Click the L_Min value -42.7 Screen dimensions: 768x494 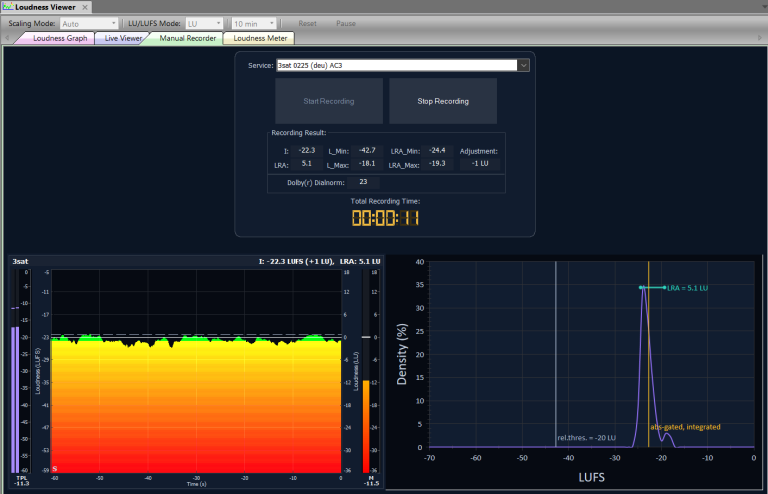tap(367, 151)
